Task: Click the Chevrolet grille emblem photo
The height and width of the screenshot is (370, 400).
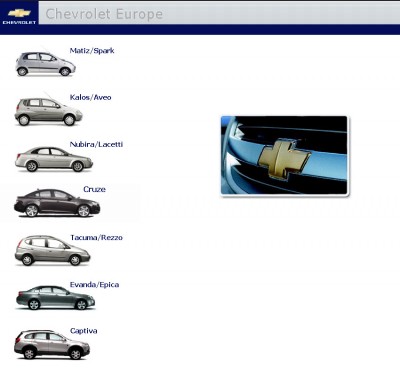Action: click(x=284, y=155)
